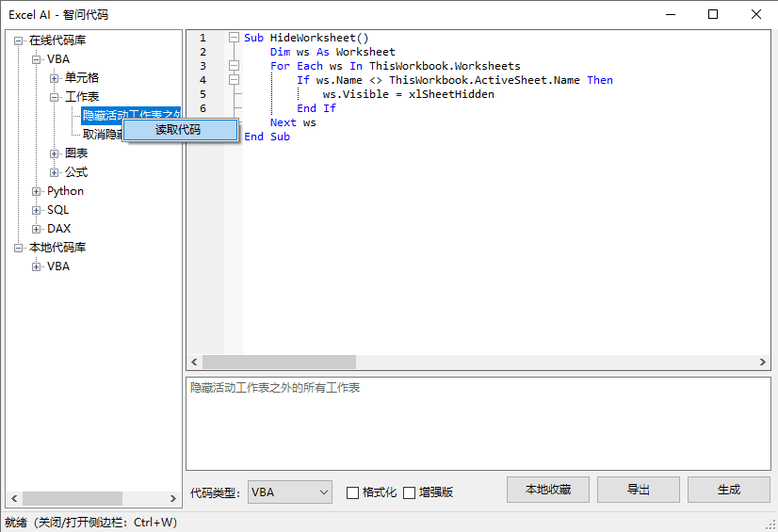Expand the 图表 tree node
The width and height of the screenshot is (778, 532).
[54, 153]
